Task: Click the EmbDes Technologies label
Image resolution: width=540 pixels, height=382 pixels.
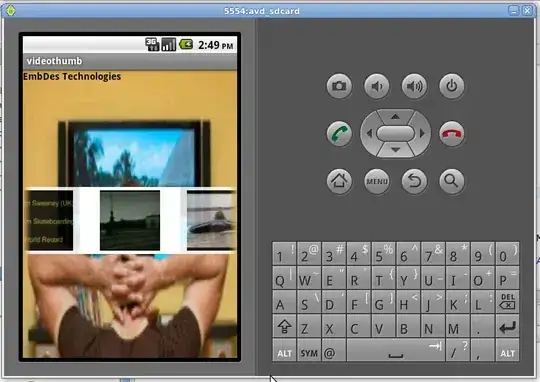Action: (x=72, y=76)
